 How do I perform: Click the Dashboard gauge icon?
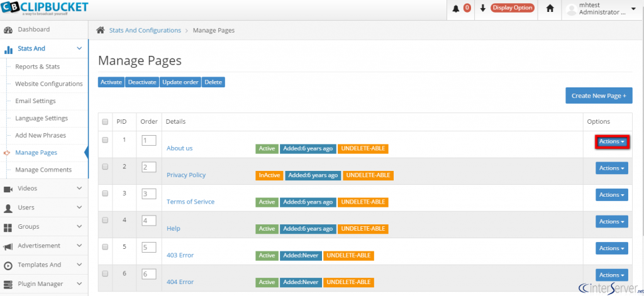(8, 30)
